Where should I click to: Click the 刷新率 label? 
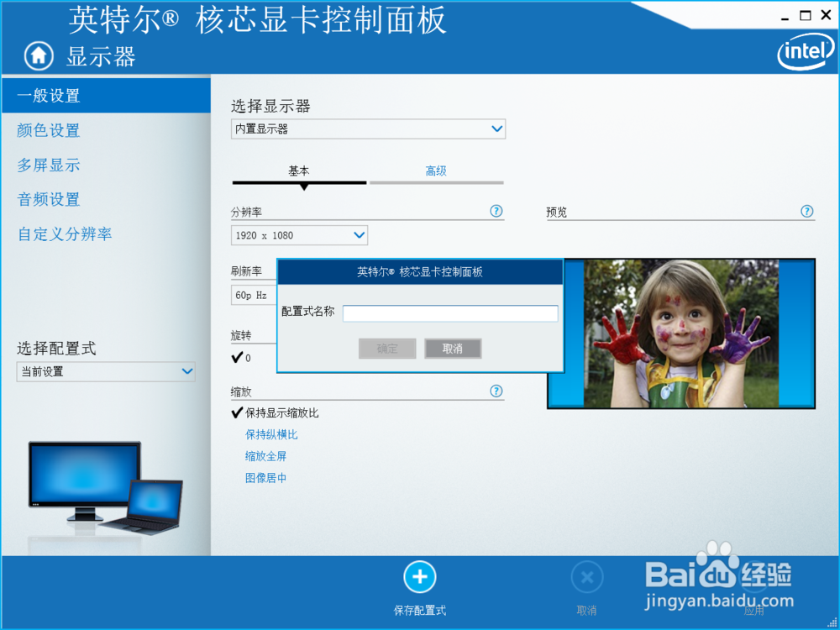(x=246, y=271)
